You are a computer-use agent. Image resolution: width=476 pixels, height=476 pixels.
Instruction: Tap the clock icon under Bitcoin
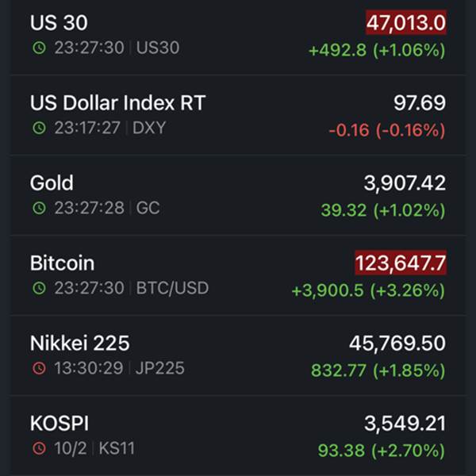(x=39, y=289)
